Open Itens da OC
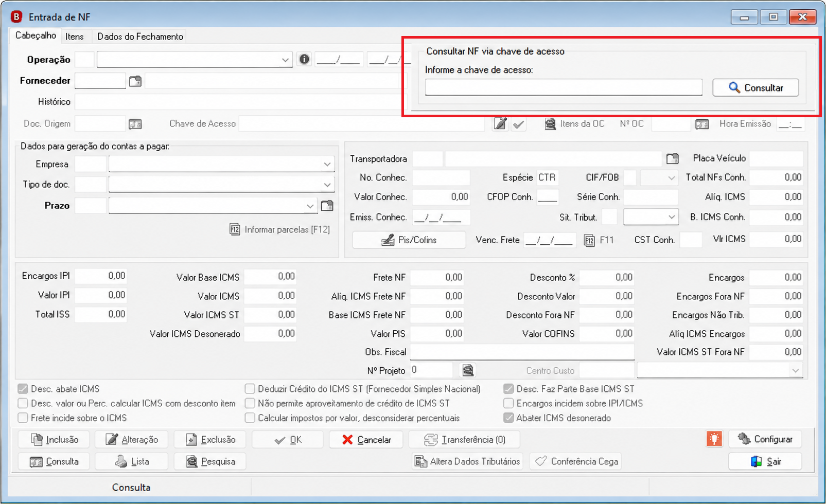This screenshot has width=826, height=504. click(575, 124)
